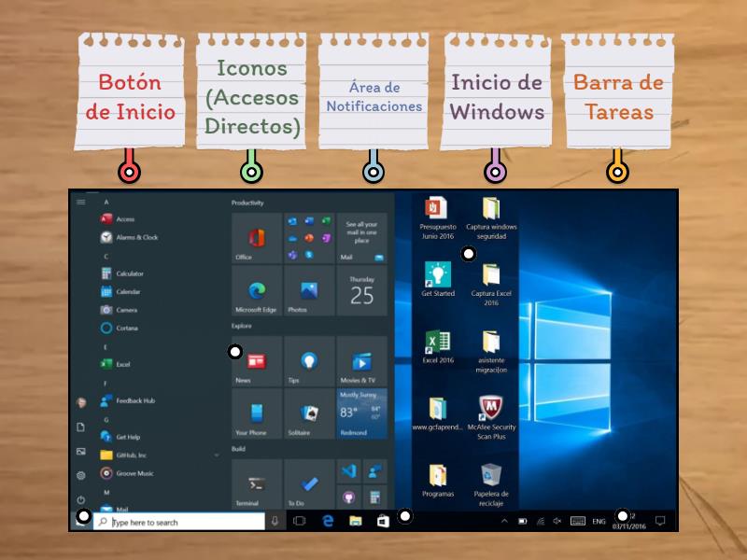Open the Your Phone tile
This screenshot has height=560, width=747.
tap(257, 413)
